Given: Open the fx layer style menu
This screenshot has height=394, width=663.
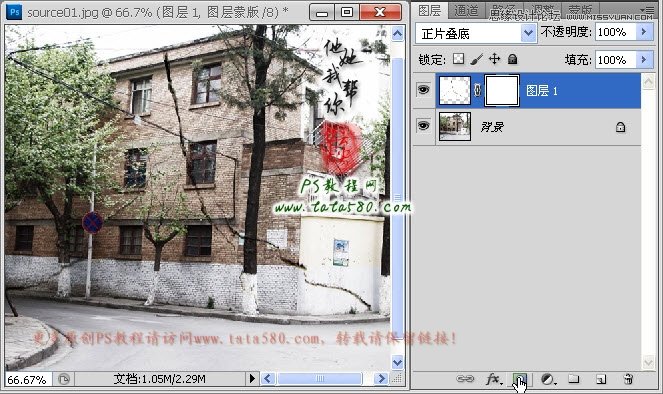Looking at the screenshot, I should pos(493,379).
